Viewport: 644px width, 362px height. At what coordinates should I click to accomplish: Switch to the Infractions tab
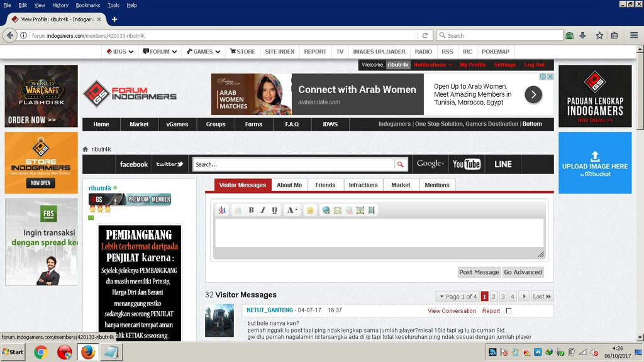pyautogui.click(x=363, y=185)
